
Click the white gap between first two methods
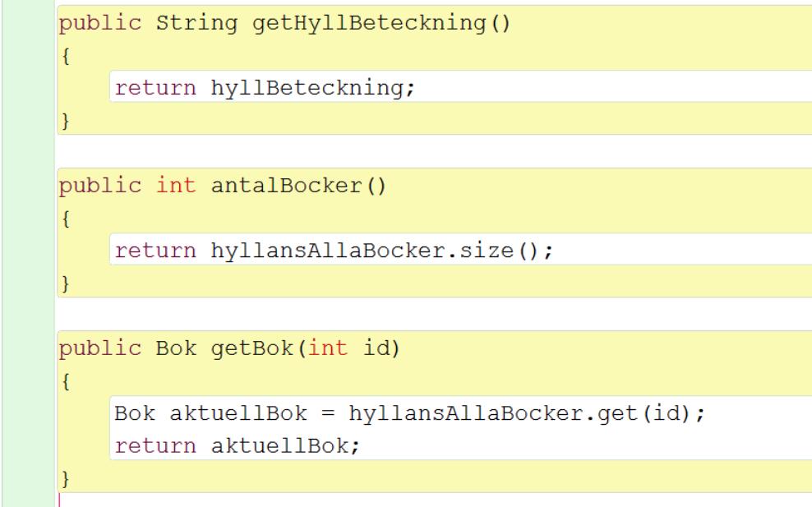coord(411,151)
